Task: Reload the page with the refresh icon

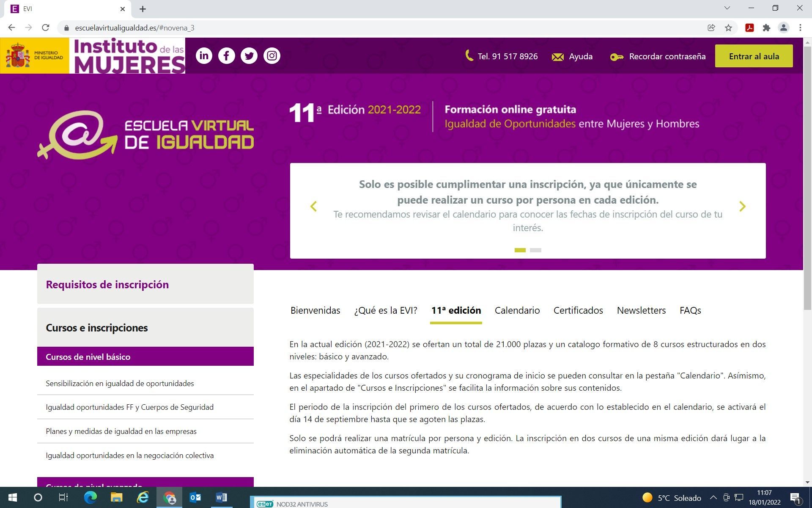Action: 46,28
